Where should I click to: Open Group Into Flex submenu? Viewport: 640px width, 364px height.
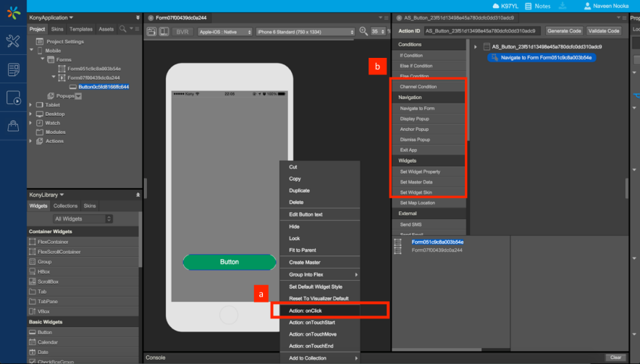pyautogui.click(x=319, y=275)
